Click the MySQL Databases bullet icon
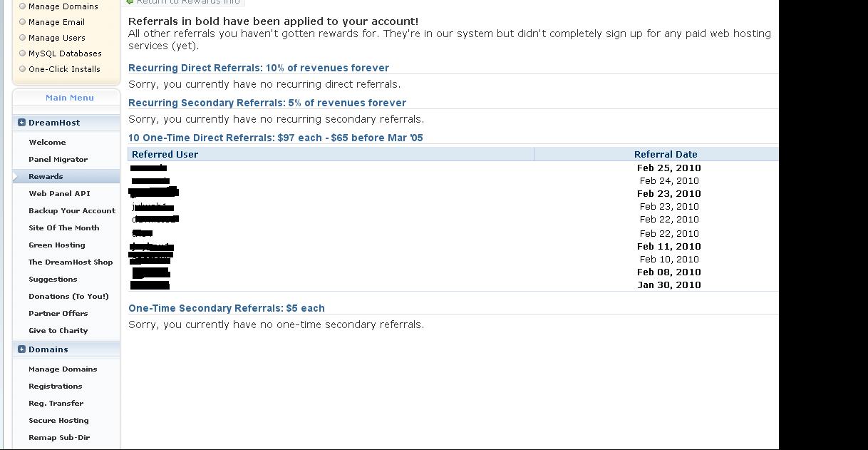868x450 pixels. coord(22,53)
